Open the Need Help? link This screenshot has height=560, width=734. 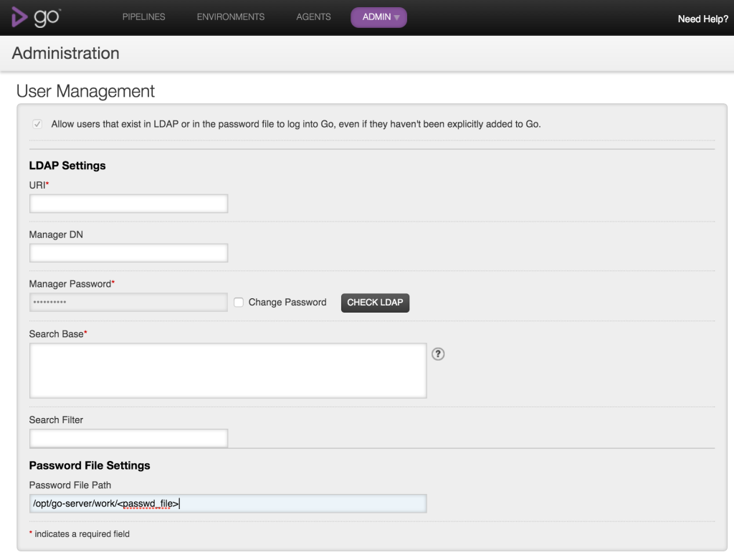point(702,19)
